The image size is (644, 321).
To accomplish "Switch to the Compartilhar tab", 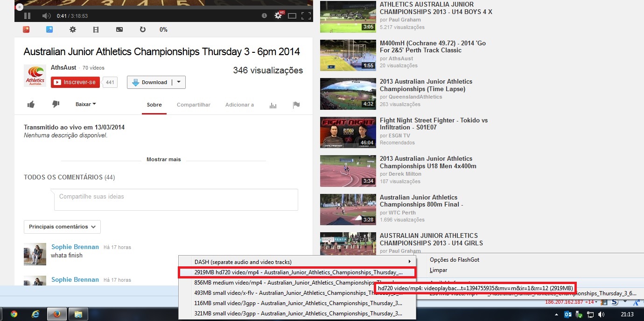I will tap(194, 105).
